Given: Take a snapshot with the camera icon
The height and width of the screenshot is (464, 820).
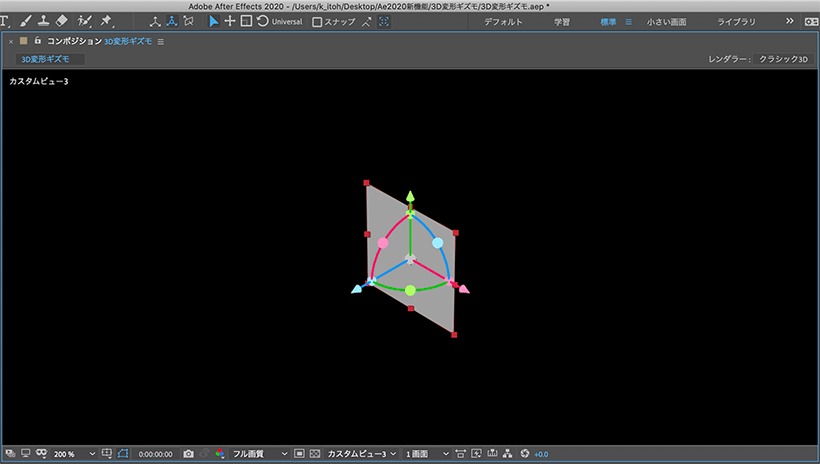Looking at the screenshot, I should point(188,454).
